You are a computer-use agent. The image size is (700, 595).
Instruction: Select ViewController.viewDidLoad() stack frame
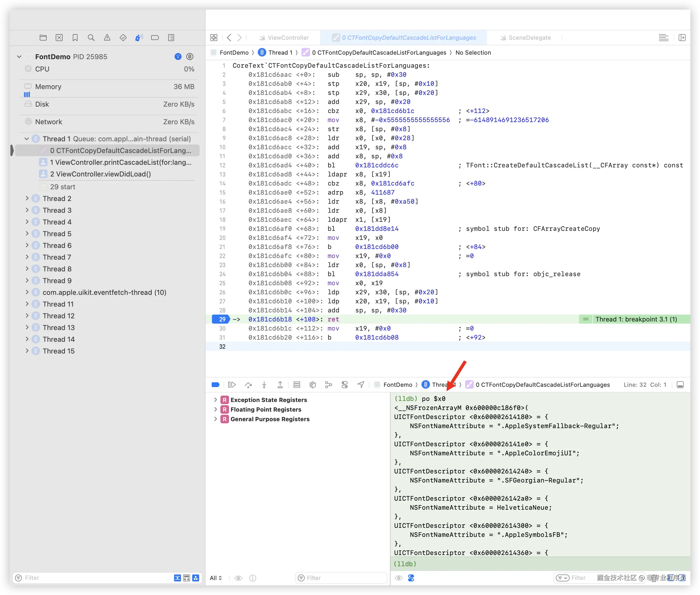[100, 174]
